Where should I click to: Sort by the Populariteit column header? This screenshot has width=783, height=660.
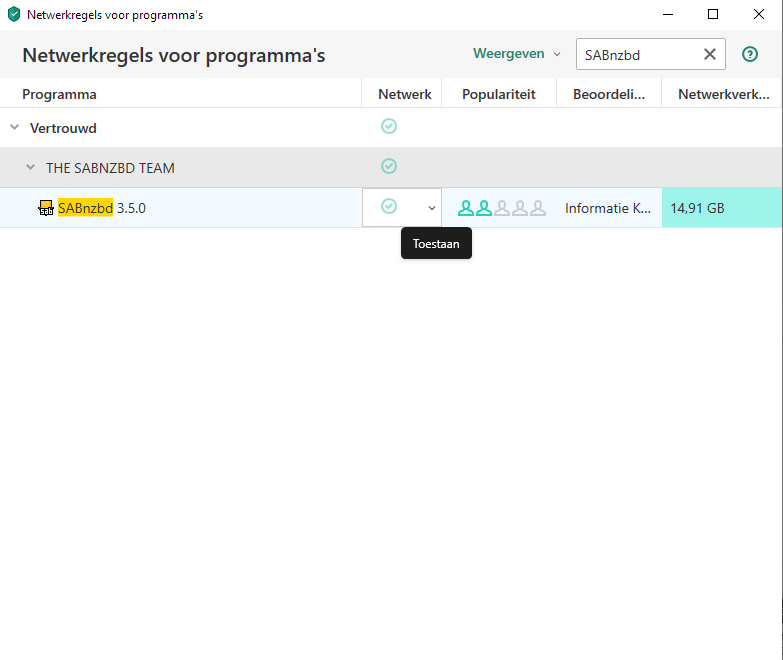[498, 94]
